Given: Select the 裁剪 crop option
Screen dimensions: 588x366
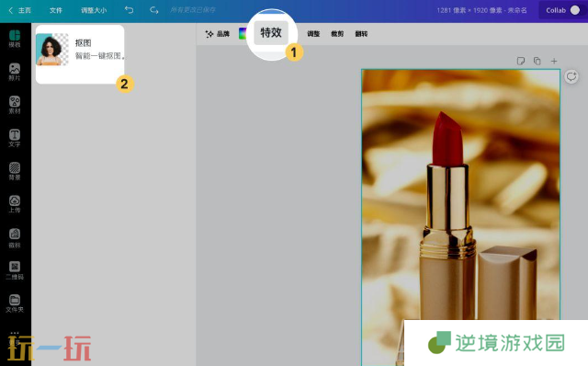Looking at the screenshot, I should [337, 34].
